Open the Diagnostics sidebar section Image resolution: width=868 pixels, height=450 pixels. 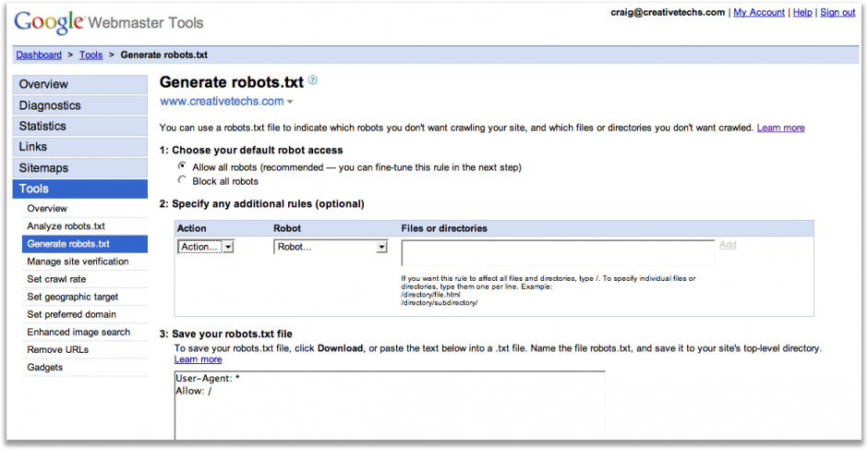pos(79,105)
